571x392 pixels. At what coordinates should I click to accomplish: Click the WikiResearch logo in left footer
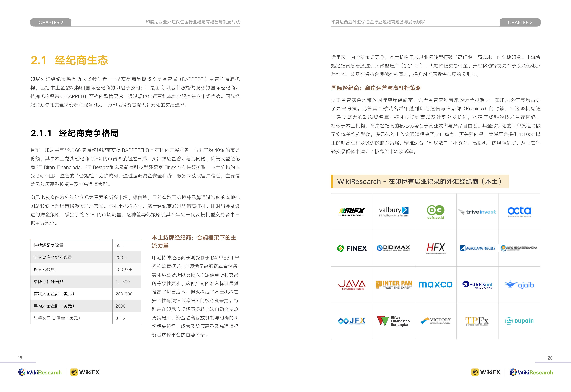40,372
